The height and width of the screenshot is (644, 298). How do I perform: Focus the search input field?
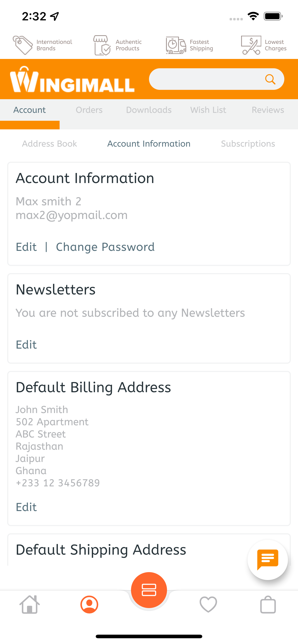(205, 79)
